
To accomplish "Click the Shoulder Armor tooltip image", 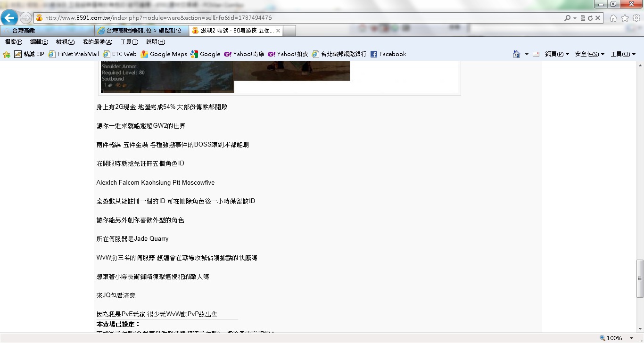I will (167, 76).
